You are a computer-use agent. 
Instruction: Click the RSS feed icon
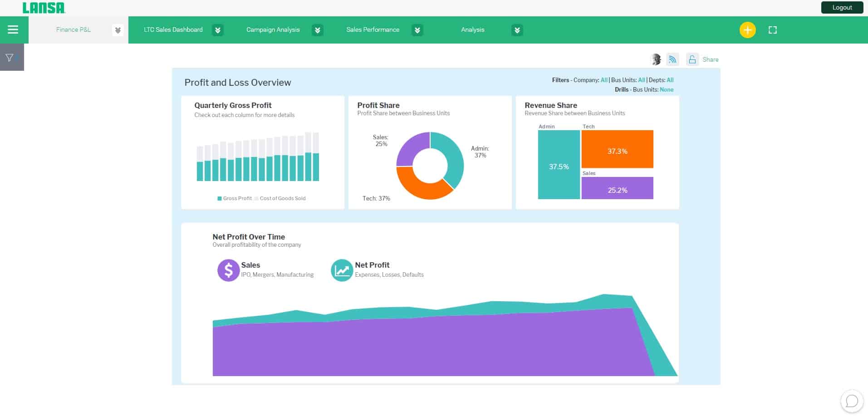(x=672, y=59)
